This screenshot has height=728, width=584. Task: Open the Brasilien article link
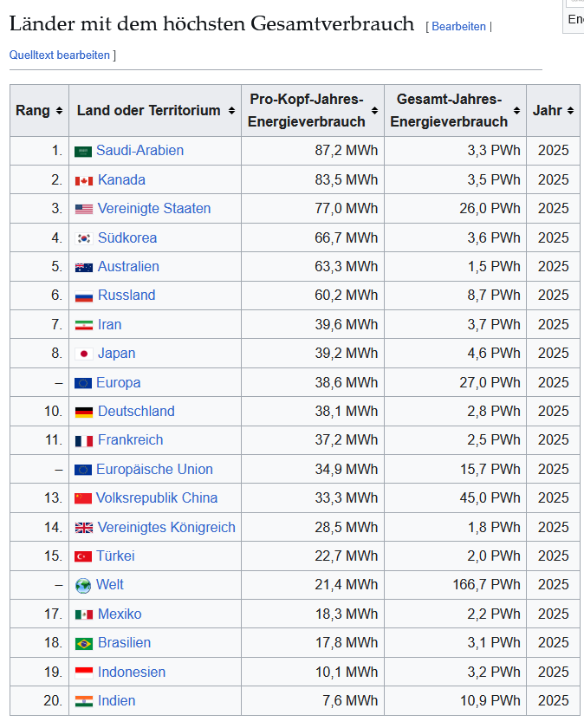point(124,643)
